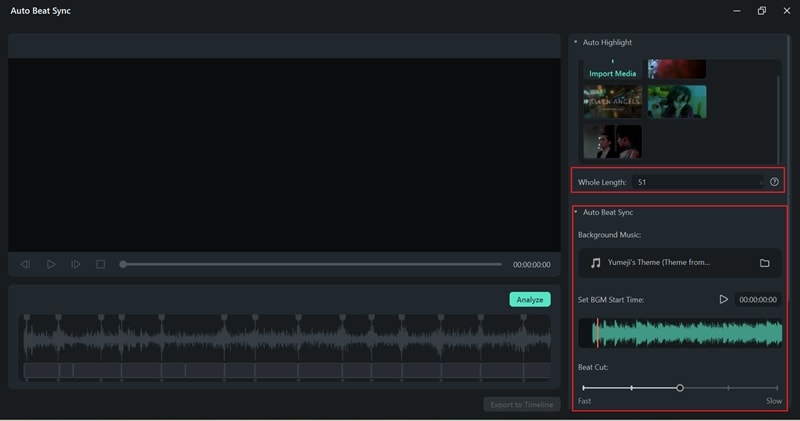Close the Auto Beat Sync window
Screen dimensions: 800x421
point(787,11)
